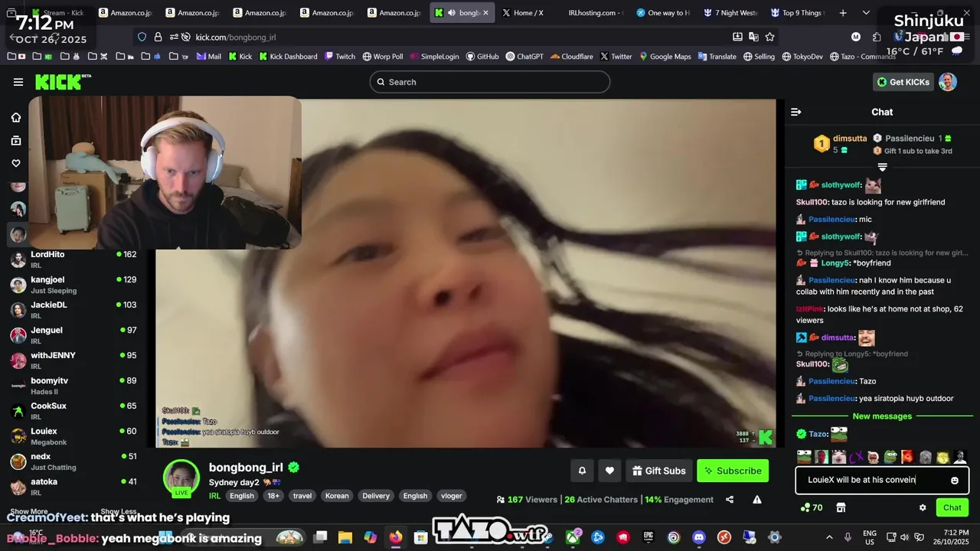Click the address bar URL kick.com/bongbong_irl
This screenshot has width=980, height=551.
click(235, 37)
